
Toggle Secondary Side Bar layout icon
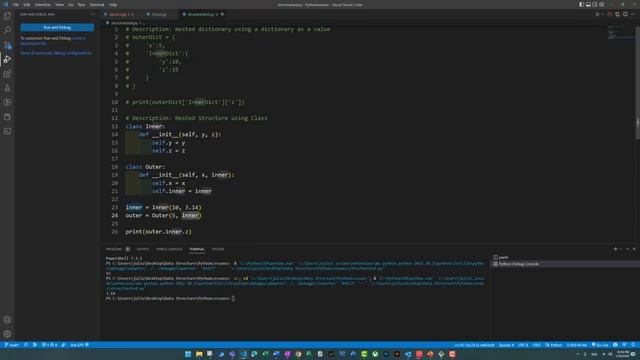click(595, 4)
